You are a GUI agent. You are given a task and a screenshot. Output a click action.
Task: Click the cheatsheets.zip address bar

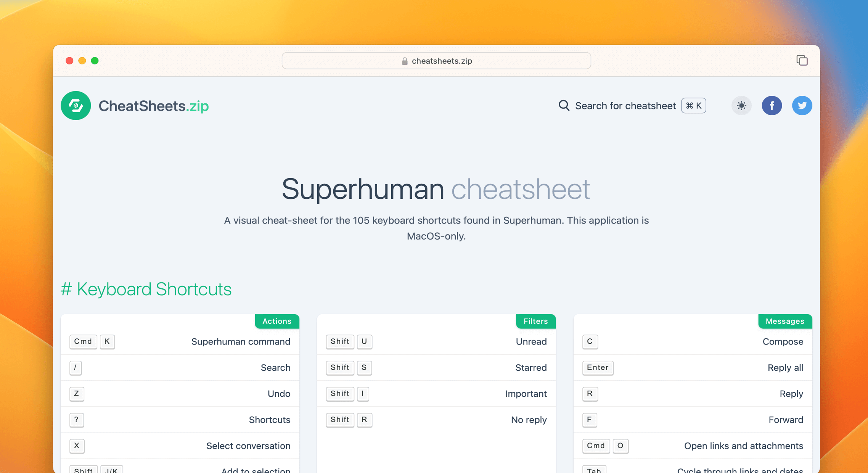(x=436, y=61)
